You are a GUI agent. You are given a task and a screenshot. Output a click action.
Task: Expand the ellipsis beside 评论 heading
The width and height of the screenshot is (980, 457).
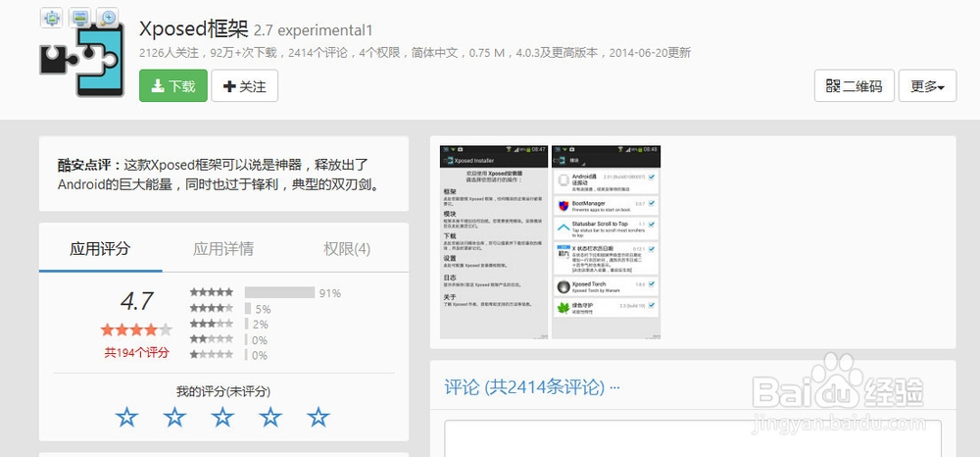click(x=614, y=387)
